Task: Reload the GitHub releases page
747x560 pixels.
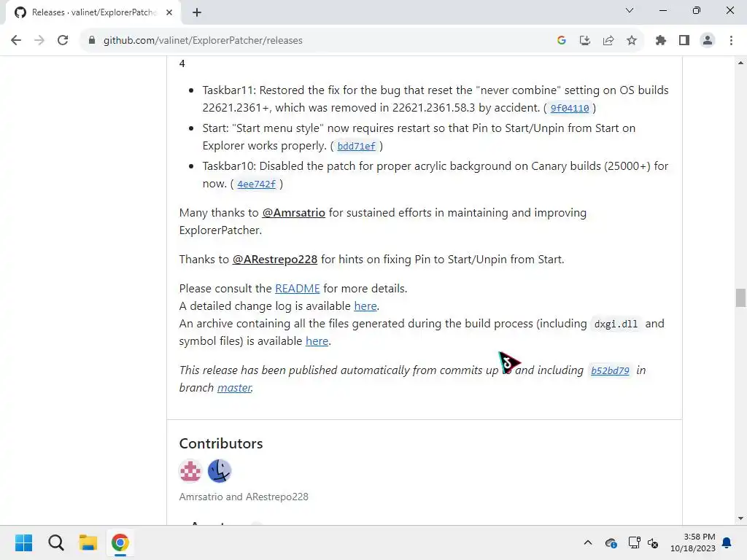Action: tap(63, 41)
